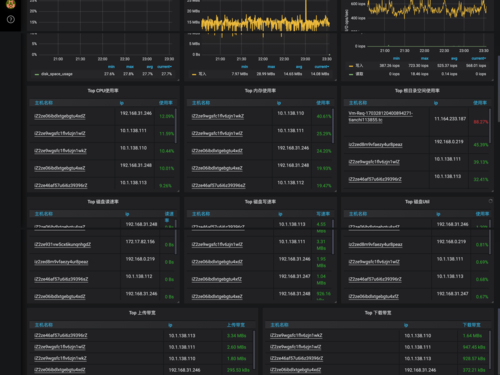This screenshot has width=500, height=375.
Task: Open host link with IP 192.168.31.246 in Top CPU table
Action: [x=60, y=116]
